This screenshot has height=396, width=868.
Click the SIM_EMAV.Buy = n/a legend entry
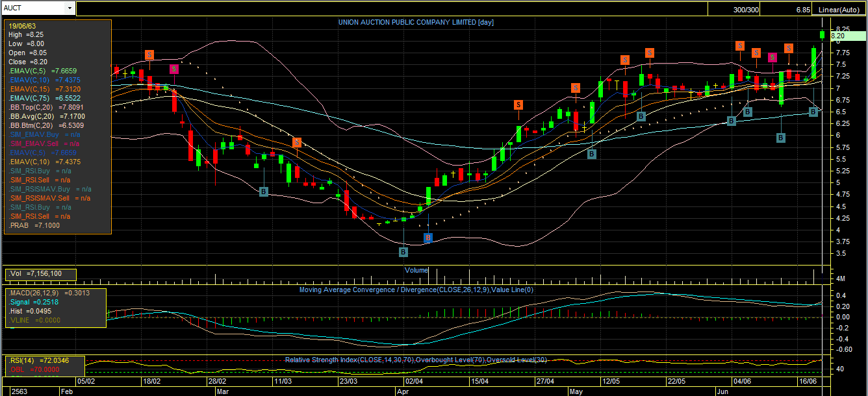pos(44,134)
